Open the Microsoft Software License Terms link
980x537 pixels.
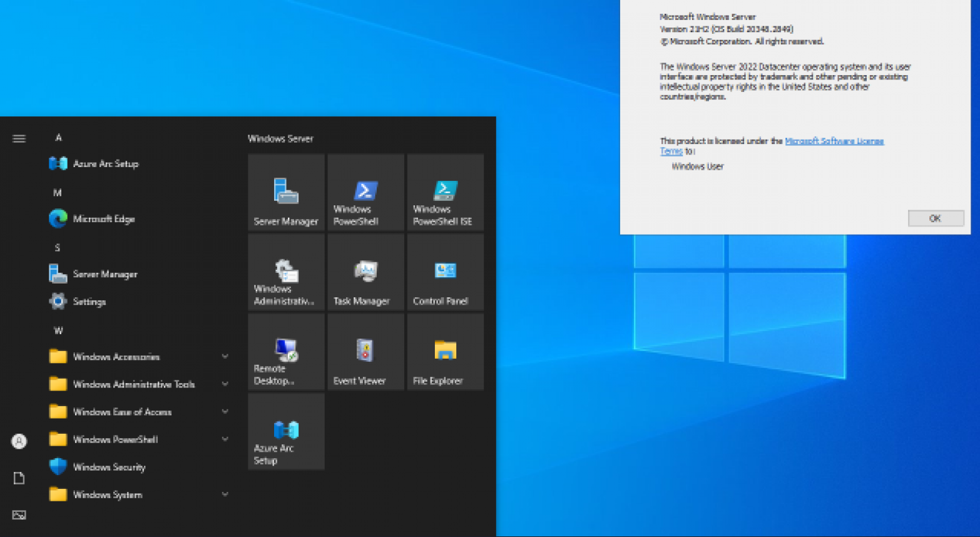(x=834, y=141)
